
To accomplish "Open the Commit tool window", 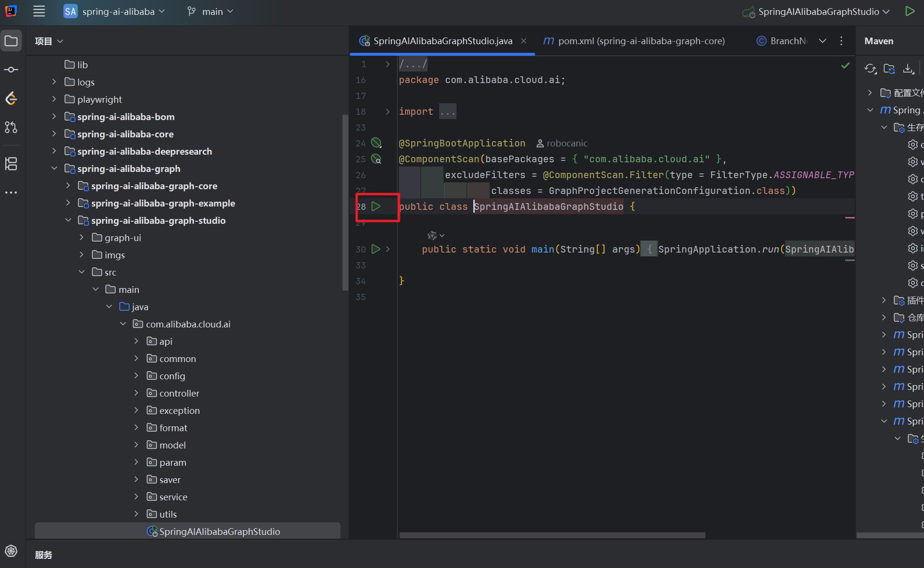I will click(x=11, y=70).
